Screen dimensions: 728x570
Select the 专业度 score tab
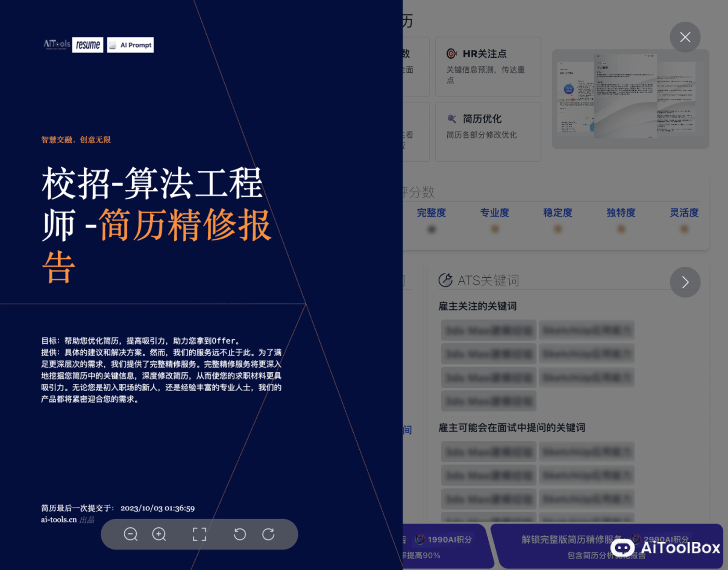point(495,213)
